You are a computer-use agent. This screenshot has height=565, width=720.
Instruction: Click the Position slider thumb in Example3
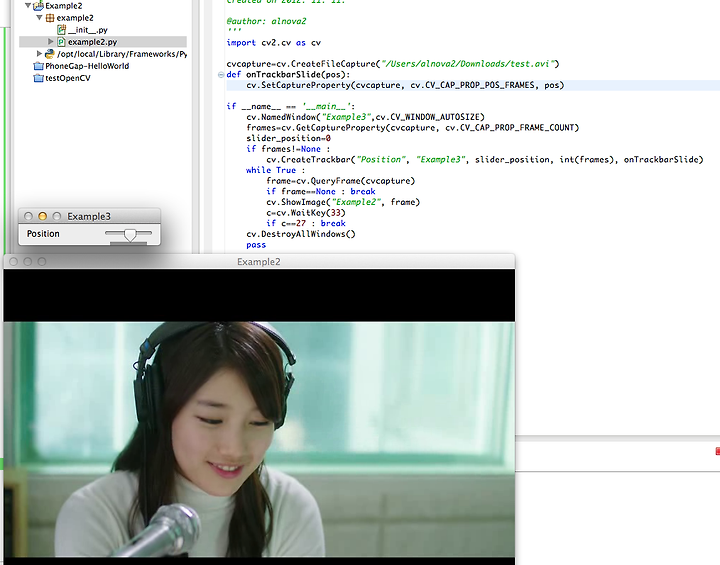point(130,235)
